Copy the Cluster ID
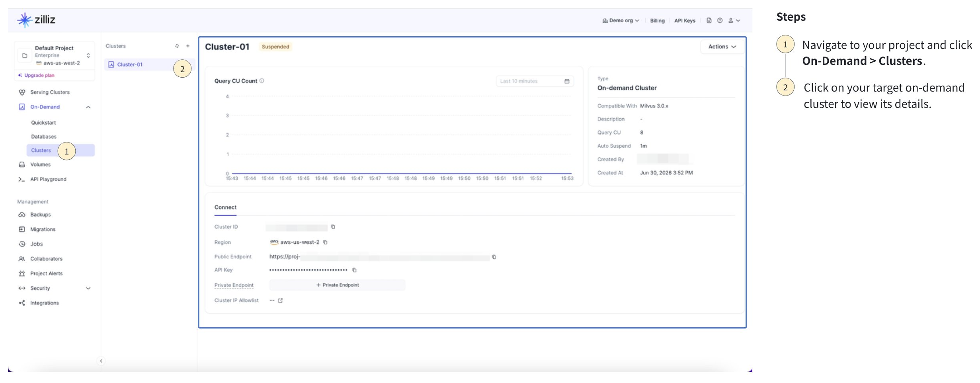Screen dimensions: 980x383 point(333,227)
